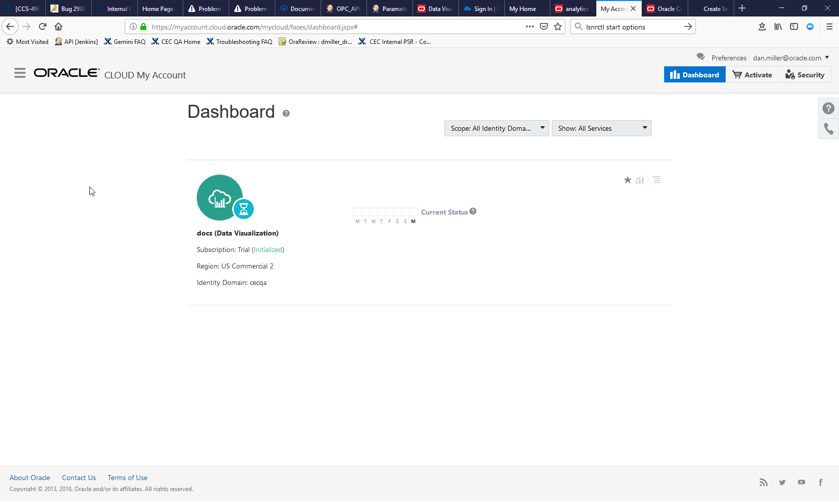Click the Current Status help icon
Screen dimensions: 839x504
coord(473,211)
